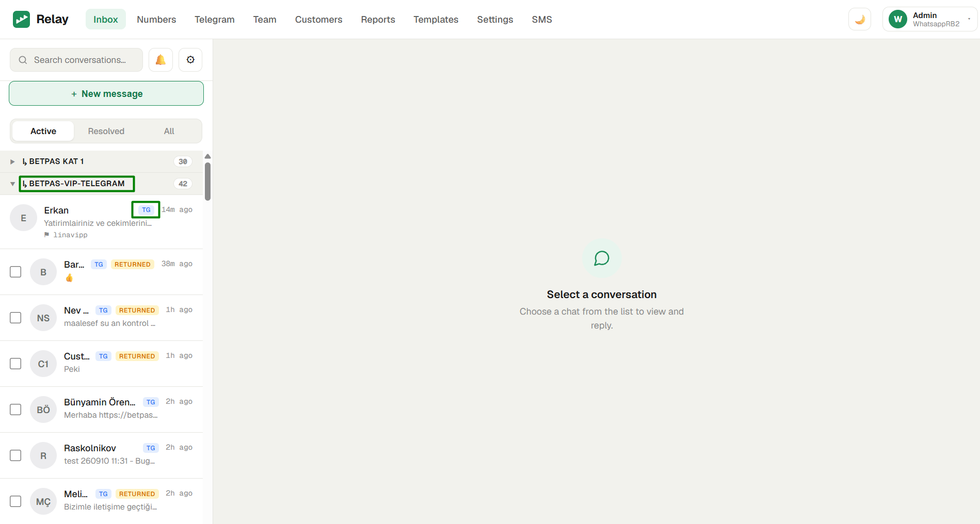
Task: Open the Settings page
Action: [x=495, y=19]
